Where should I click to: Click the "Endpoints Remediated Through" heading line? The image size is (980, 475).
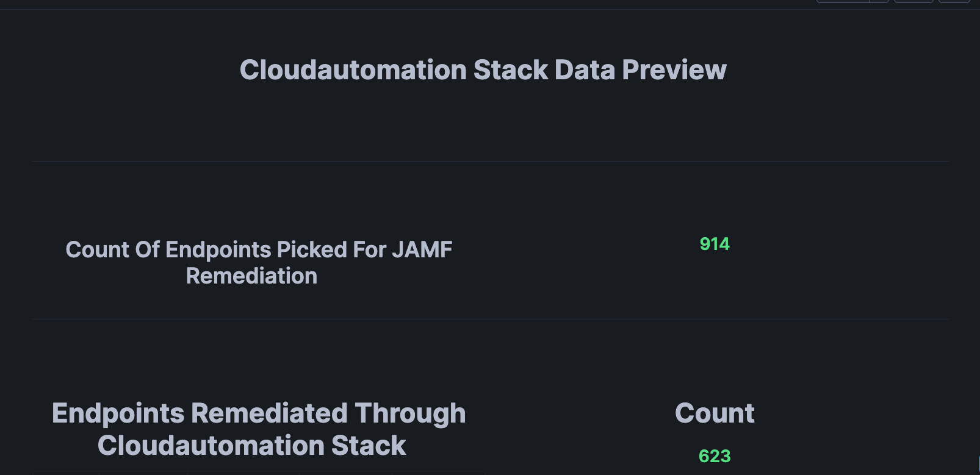(x=259, y=413)
